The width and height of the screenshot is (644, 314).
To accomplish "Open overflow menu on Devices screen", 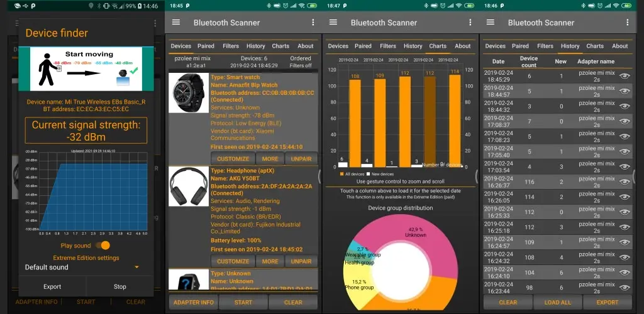I will coord(313,22).
